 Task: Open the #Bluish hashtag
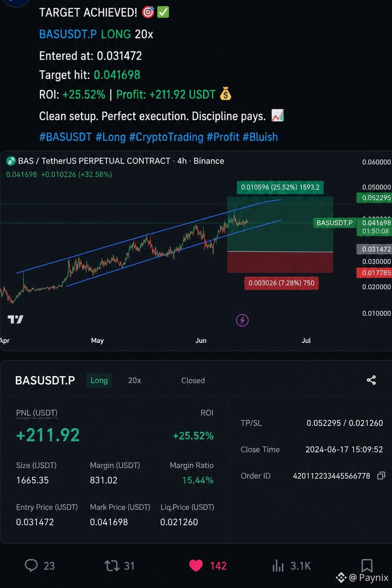click(260, 137)
